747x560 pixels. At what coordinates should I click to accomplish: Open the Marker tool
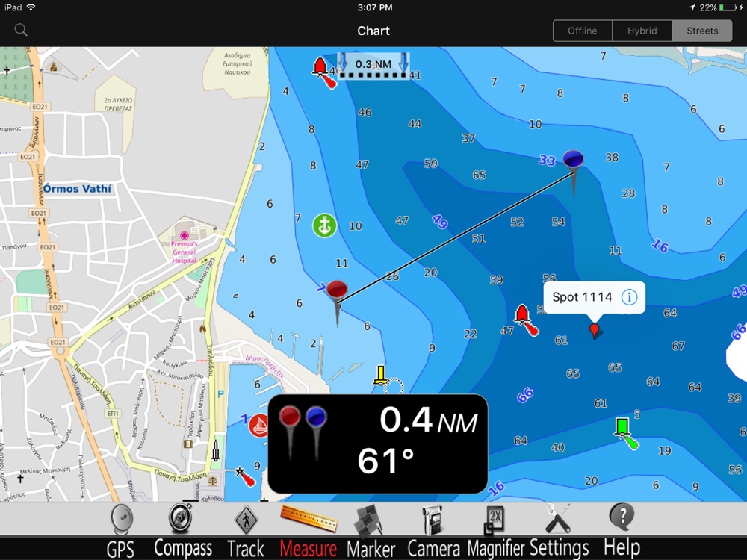[368, 520]
